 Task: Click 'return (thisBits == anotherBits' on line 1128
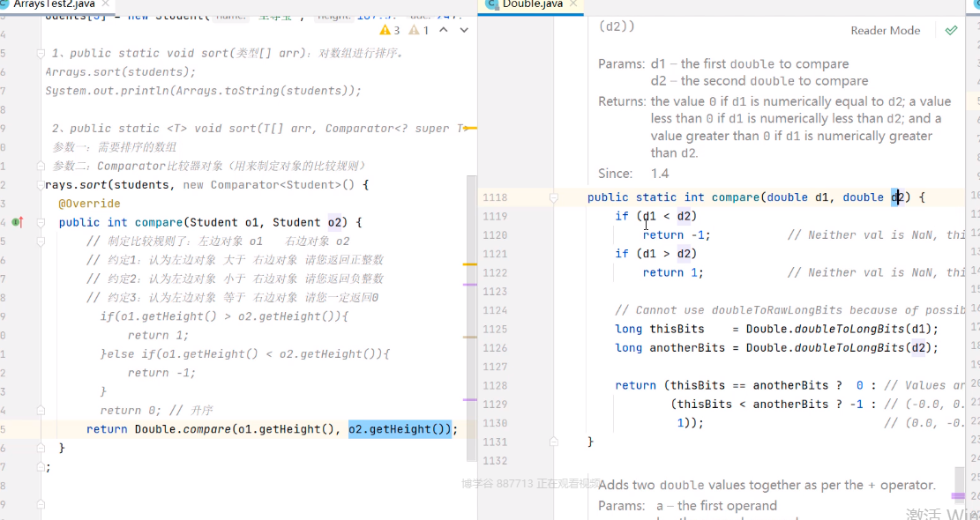pos(722,385)
